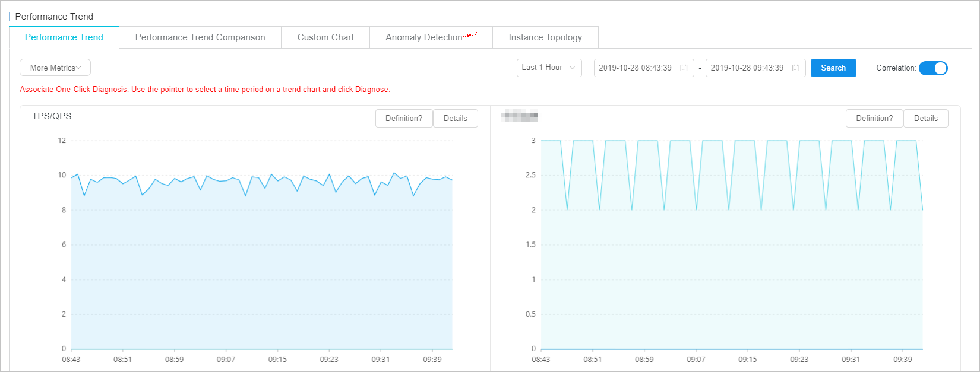Click the end date calendar icon
The image size is (980, 372).
(795, 68)
